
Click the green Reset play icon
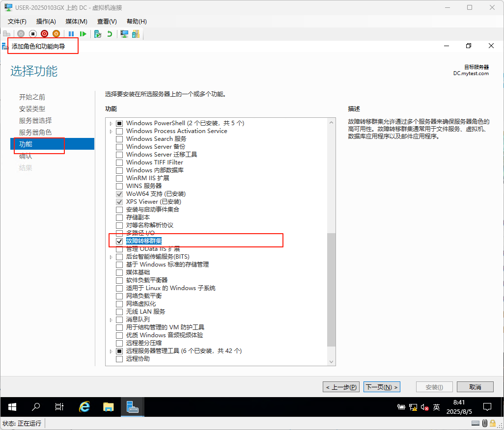point(83,34)
